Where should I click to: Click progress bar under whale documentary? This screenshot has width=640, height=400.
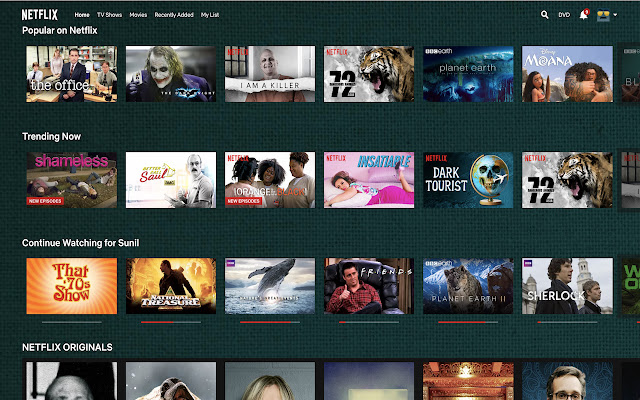click(x=270, y=322)
